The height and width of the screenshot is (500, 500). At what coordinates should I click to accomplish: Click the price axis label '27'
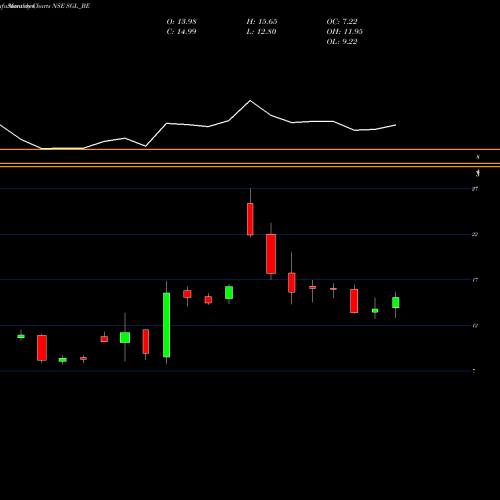(475, 189)
